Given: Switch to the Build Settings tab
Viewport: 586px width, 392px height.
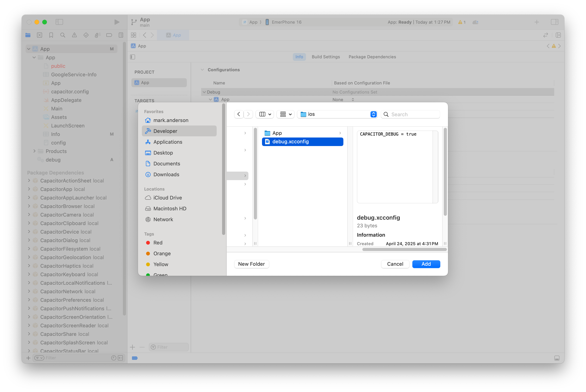Looking at the screenshot, I should (326, 57).
